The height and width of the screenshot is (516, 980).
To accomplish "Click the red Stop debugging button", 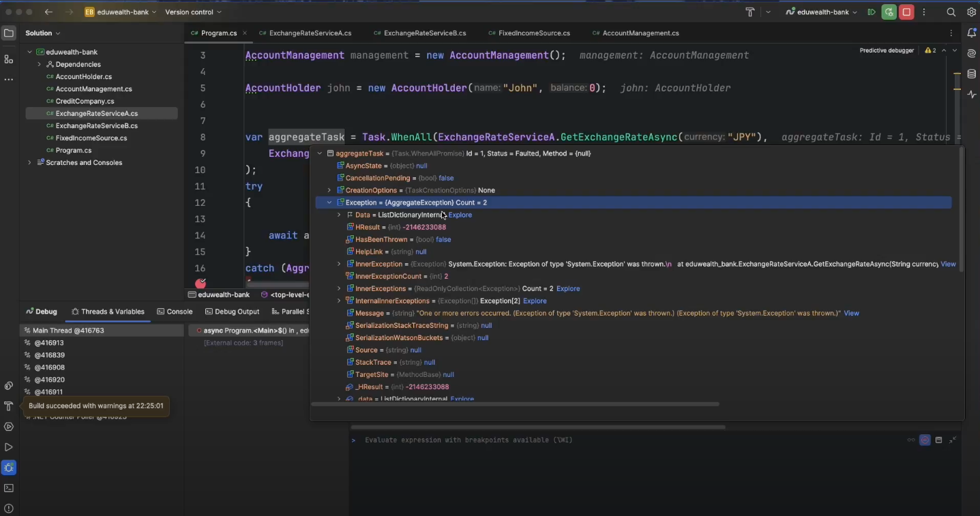I will (x=906, y=12).
